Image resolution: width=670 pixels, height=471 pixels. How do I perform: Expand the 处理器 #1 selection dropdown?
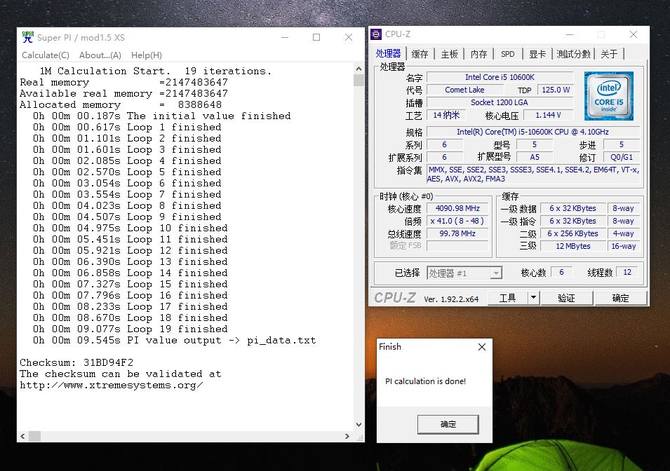[x=496, y=273]
